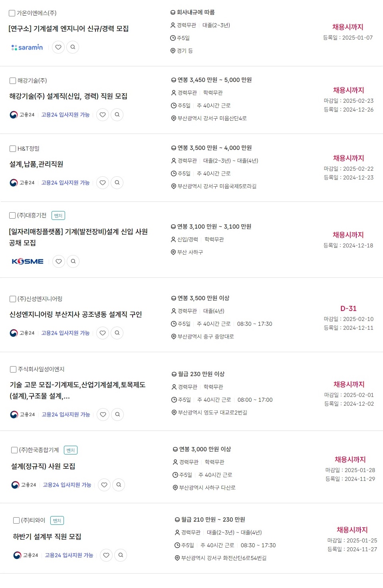Click the saramin logo
The image size is (383, 588).
click(27, 47)
